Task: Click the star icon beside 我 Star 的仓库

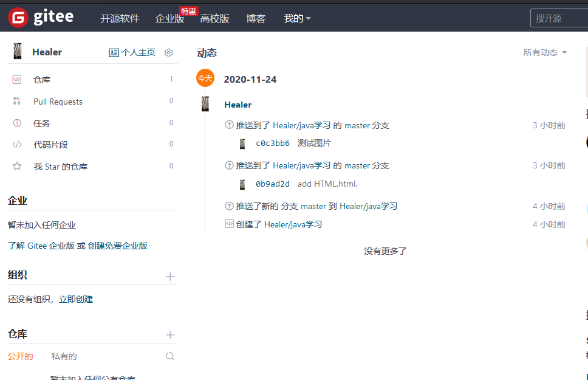Action: (x=17, y=166)
